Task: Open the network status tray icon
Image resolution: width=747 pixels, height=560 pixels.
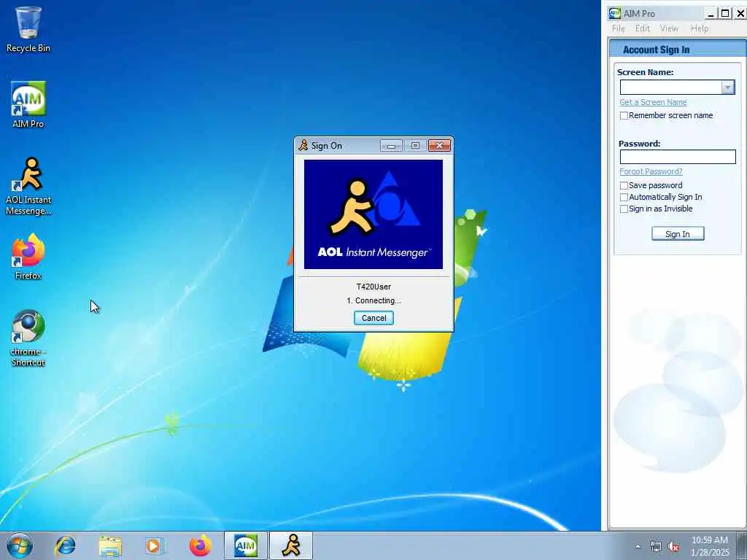Action: pos(656,547)
